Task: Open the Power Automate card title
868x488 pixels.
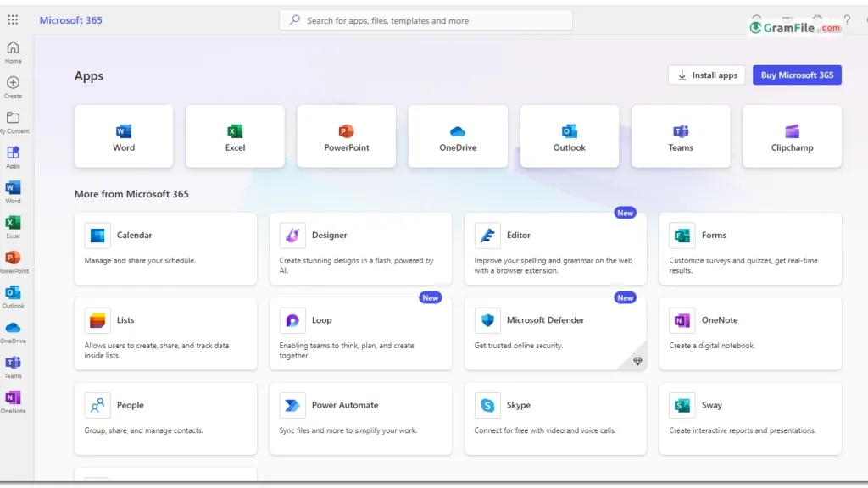Action: pos(345,406)
